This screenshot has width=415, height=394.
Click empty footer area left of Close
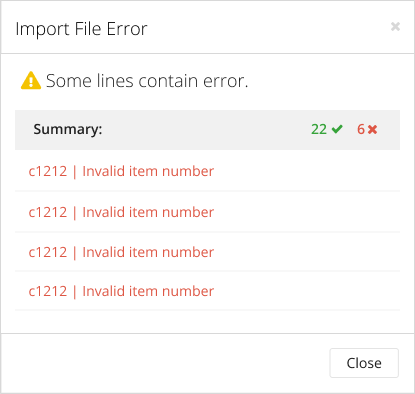[165, 363]
